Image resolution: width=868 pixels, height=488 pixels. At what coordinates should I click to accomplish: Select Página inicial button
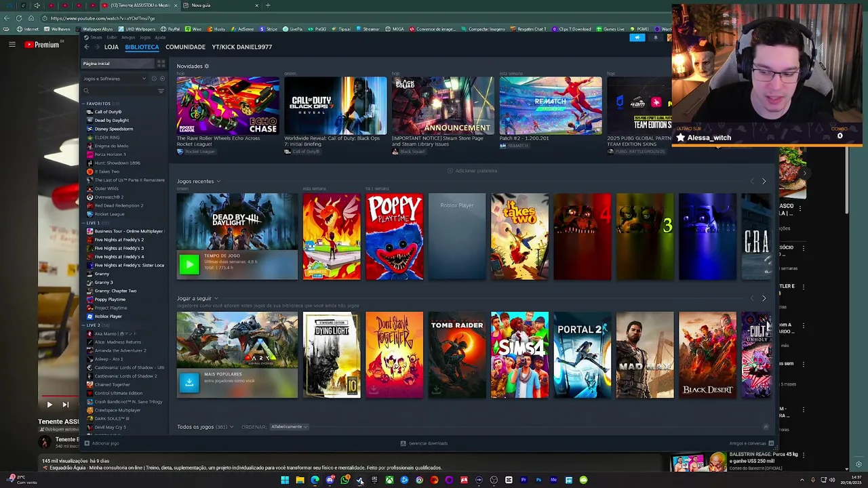pyautogui.click(x=117, y=64)
